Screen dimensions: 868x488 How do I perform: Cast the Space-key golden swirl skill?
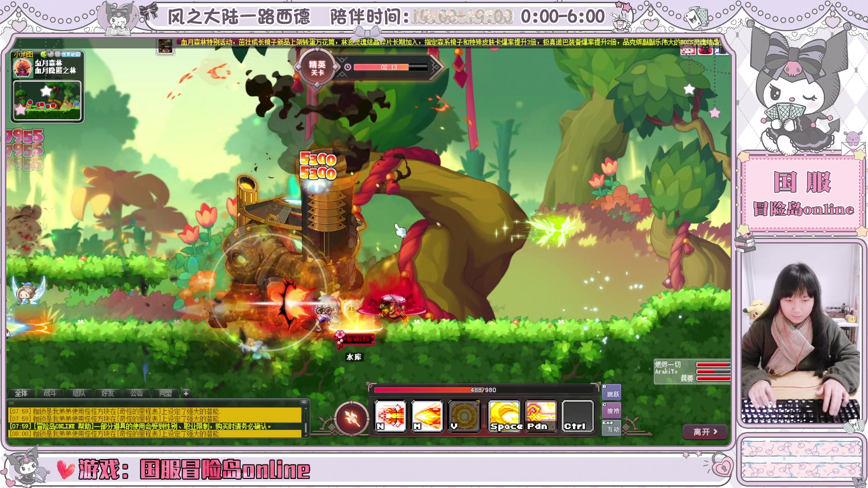[x=505, y=416]
